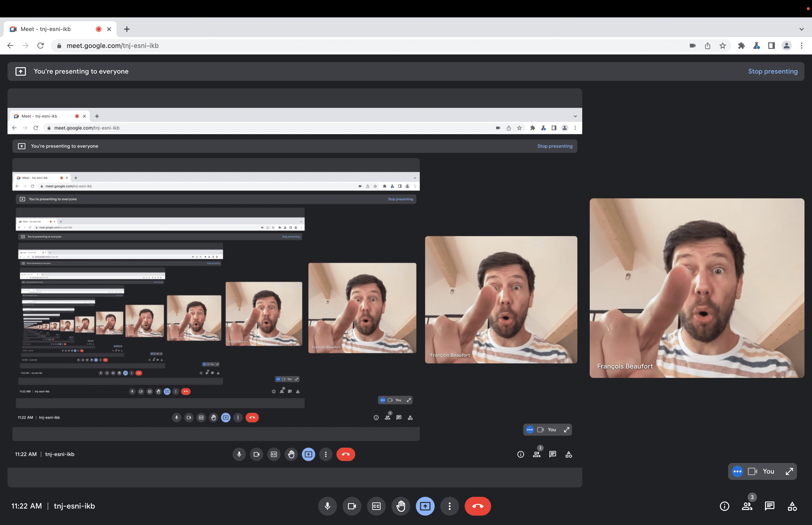
Task: Click the chat icon
Action: point(769,505)
